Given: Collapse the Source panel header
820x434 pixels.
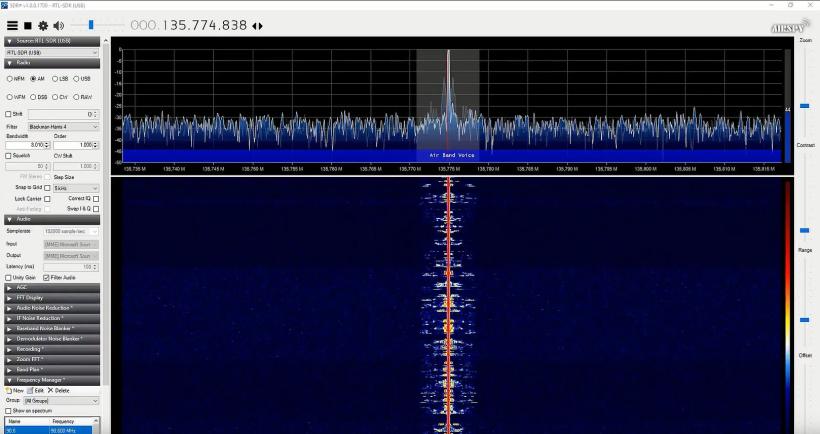Looking at the screenshot, I should (52, 41).
